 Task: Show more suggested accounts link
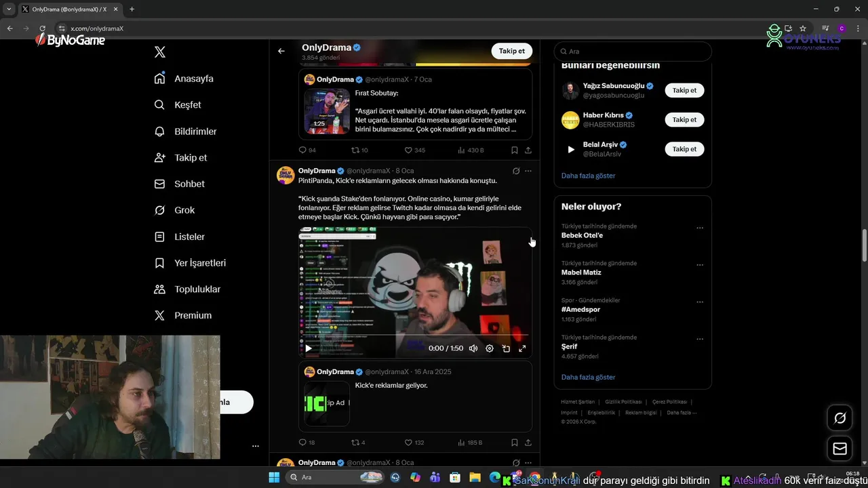point(588,176)
